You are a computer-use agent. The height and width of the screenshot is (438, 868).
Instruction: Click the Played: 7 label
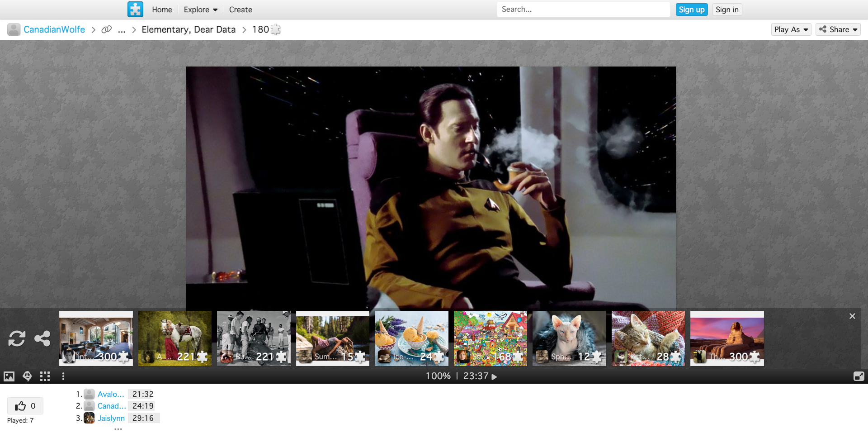point(20,420)
